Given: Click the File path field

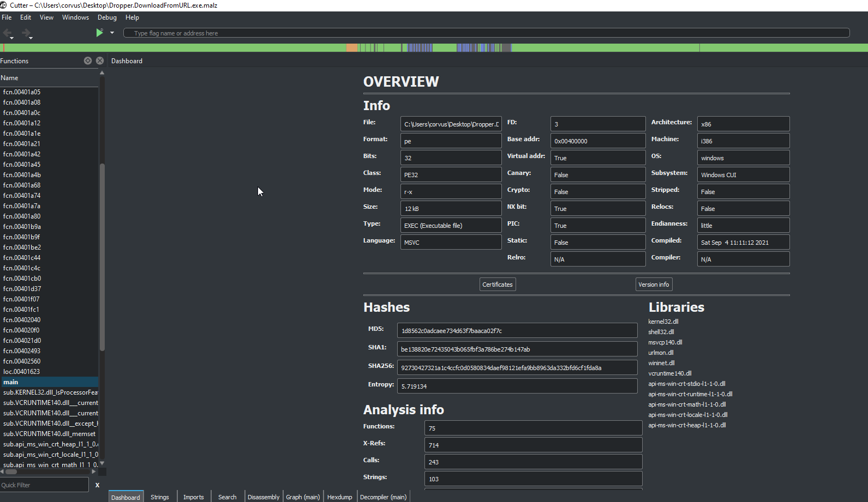Looking at the screenshot, I should (451, 124).
